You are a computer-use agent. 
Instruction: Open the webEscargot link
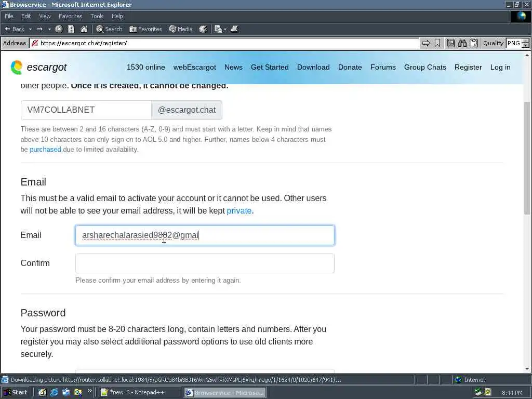(195, 67)
